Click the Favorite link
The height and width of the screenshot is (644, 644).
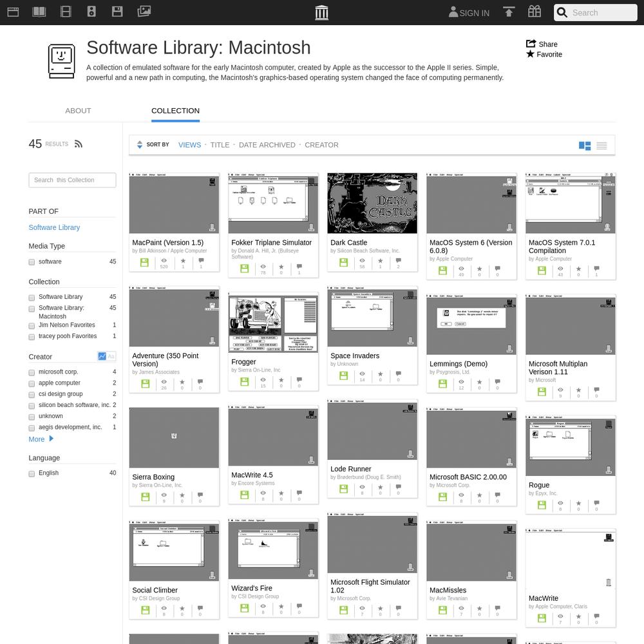click(x=544, y=54)
